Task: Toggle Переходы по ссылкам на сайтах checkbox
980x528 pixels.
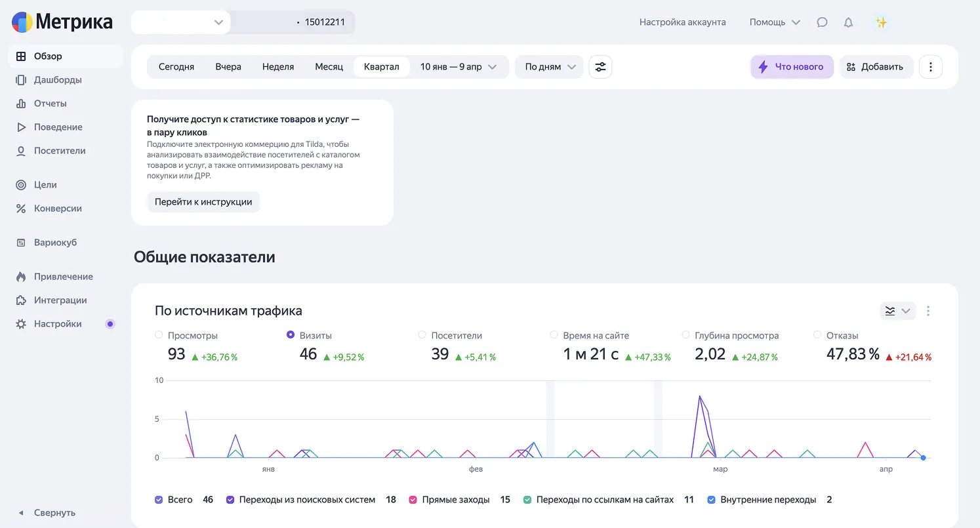Action: coord(527,500)
